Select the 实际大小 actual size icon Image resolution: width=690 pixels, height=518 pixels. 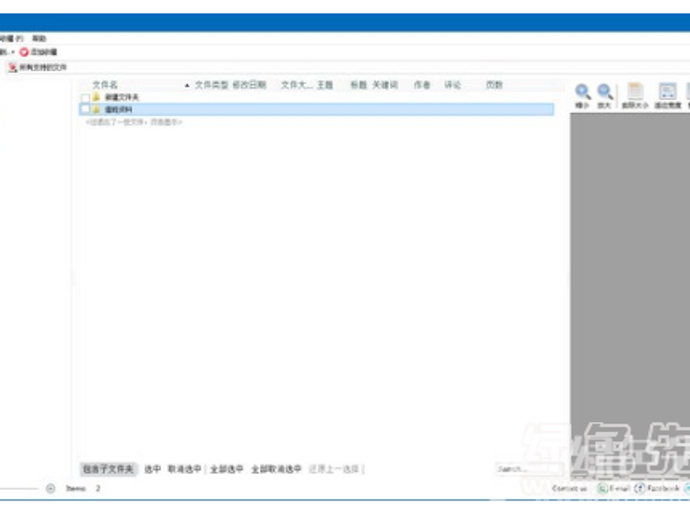coord(635,92)
